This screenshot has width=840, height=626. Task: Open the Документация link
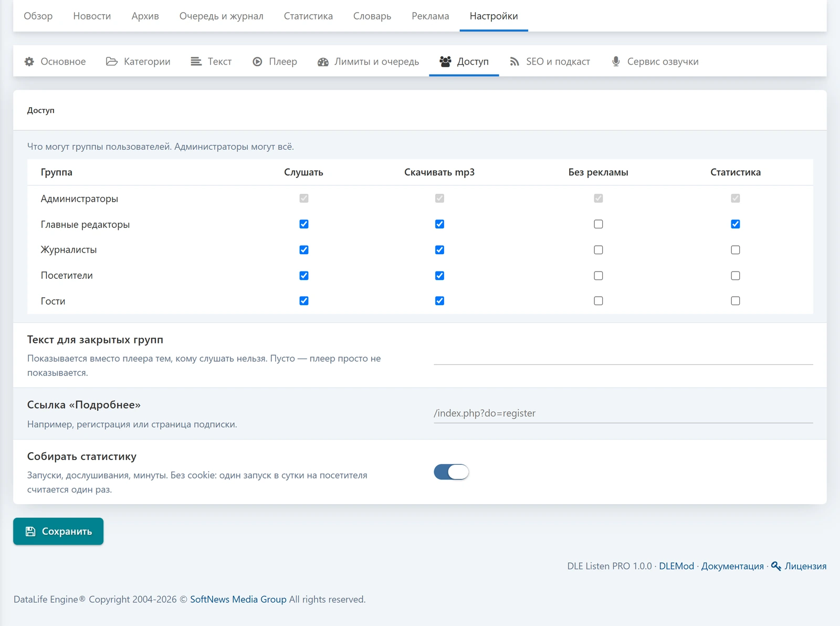coord(732,566)
